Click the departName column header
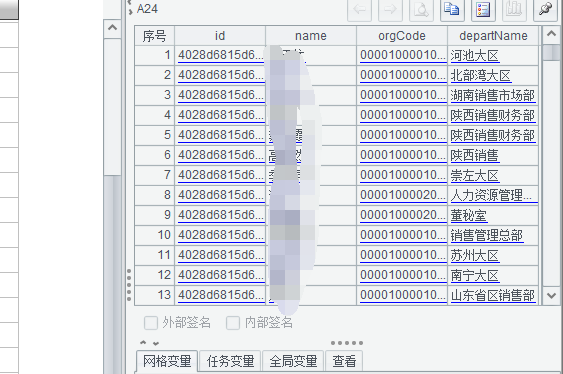Viewport: 563px width, 374px height. click(493, 36)
